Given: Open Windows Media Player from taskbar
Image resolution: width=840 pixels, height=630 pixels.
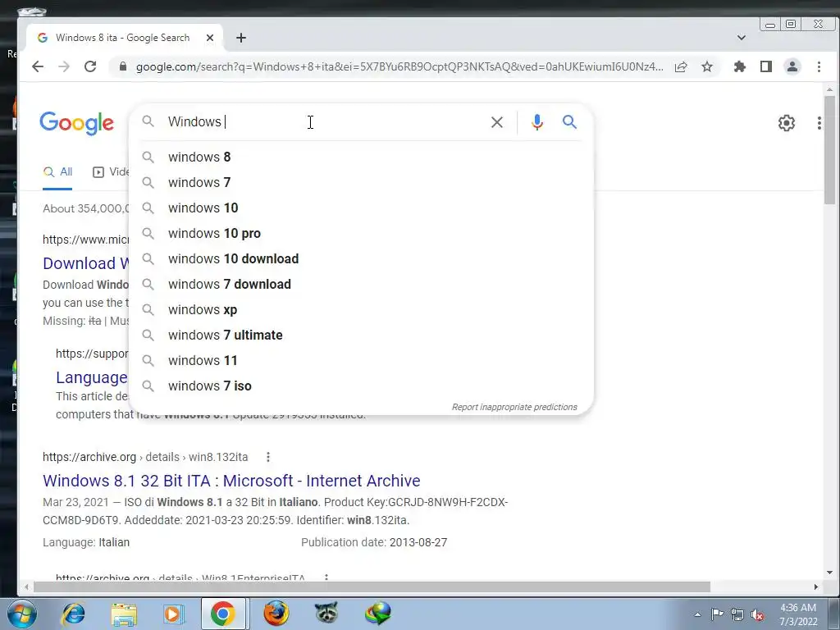Looking at the screenshot, I should point(174,614).
